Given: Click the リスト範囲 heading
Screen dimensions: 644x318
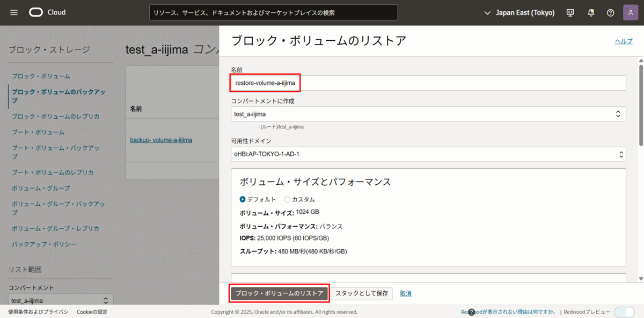Looking at the screenshot, I should pos(25,270).
